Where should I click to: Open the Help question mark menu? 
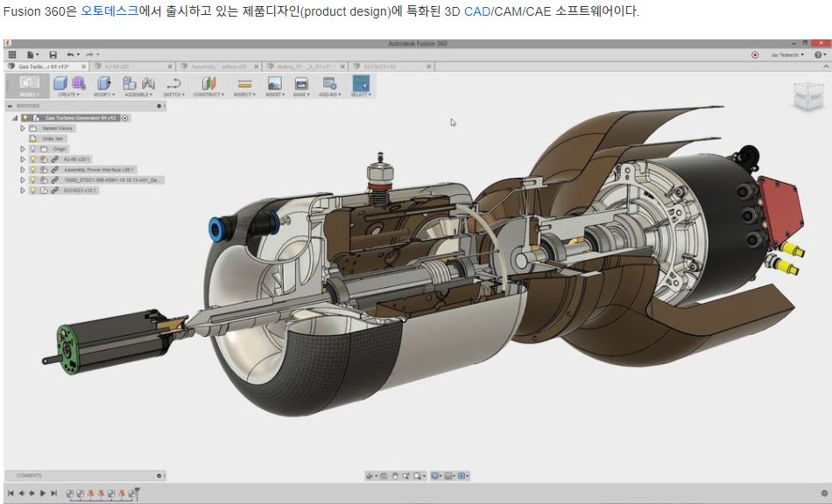pyautogui.click(x=820, y=54)
